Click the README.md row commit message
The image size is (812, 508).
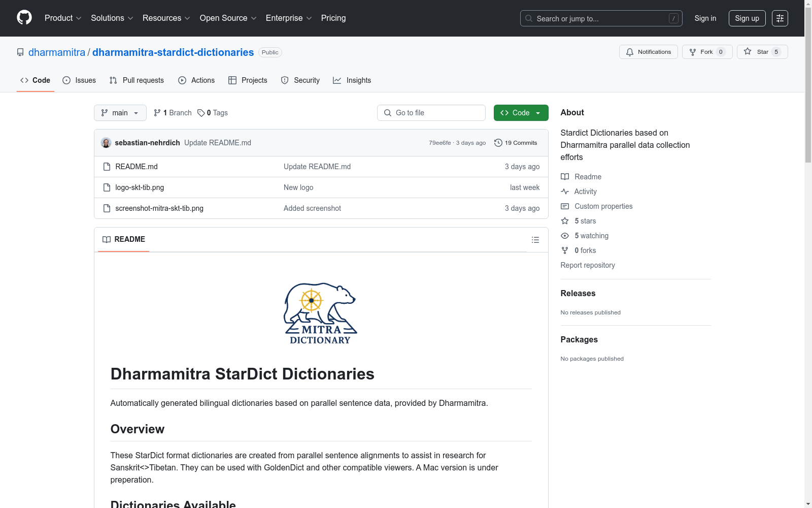click(x=317, y=167)
